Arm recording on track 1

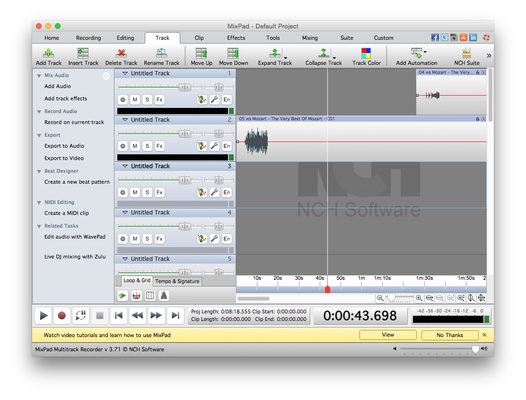coord(123,100)
